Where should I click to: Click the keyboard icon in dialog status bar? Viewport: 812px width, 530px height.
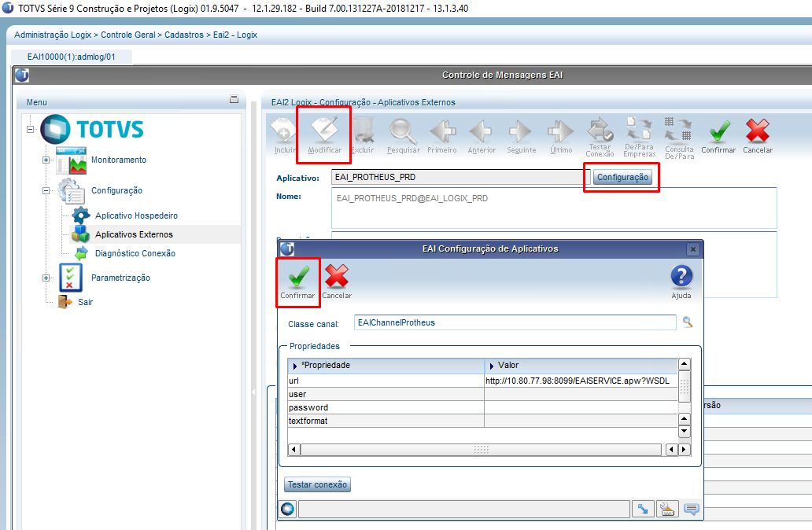click(667, 510)
